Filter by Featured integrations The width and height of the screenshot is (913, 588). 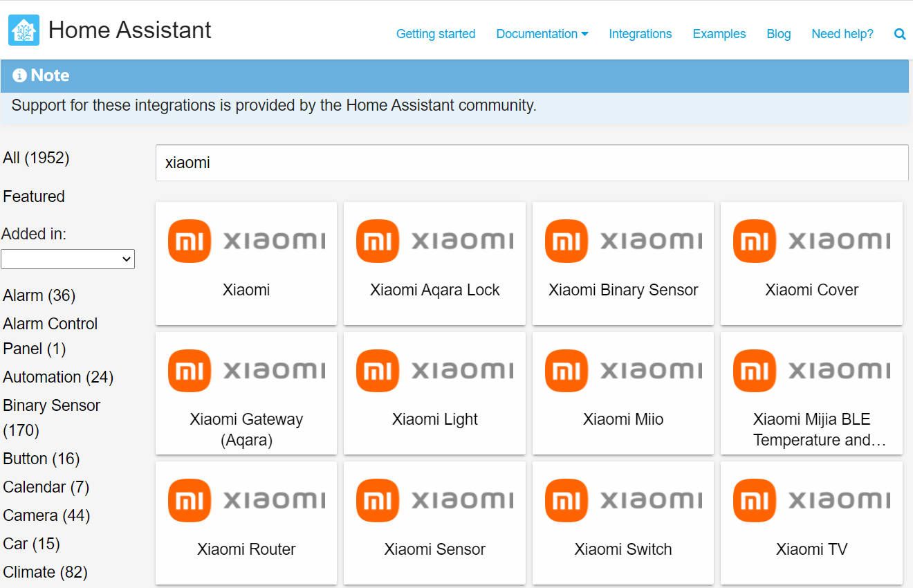34,196
